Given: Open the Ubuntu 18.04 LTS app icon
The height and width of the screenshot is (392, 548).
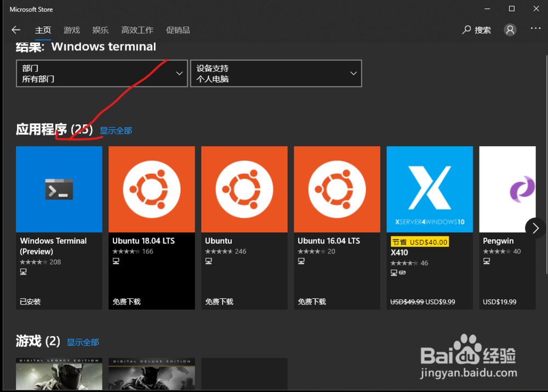Looking at the screenshot, I should coord(152,189).
